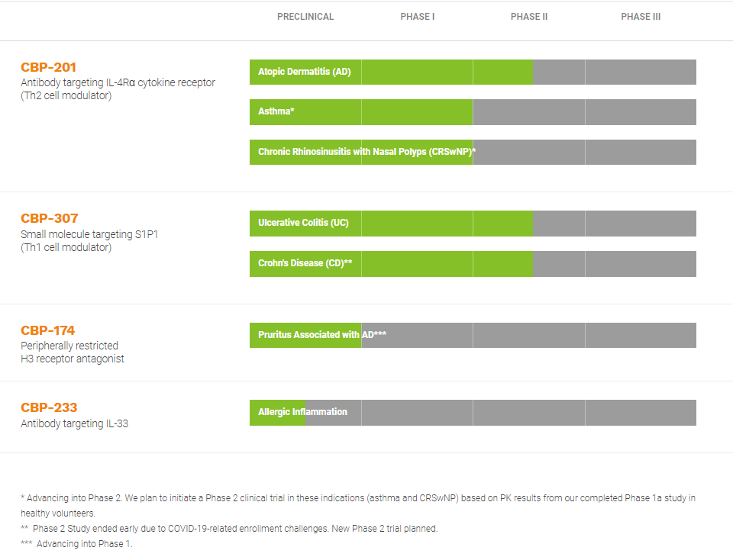Click the Pruritus Associated with AD bar
Viewport: 733px width, 560px height.
(x=321, y=335)
